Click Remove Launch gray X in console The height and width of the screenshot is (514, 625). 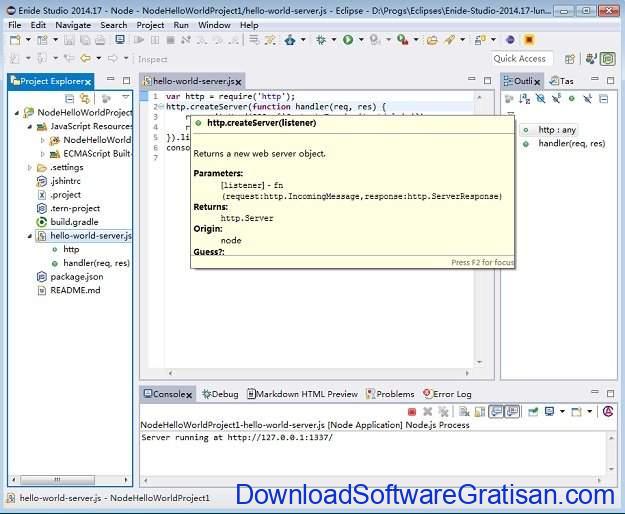(427, 412)
